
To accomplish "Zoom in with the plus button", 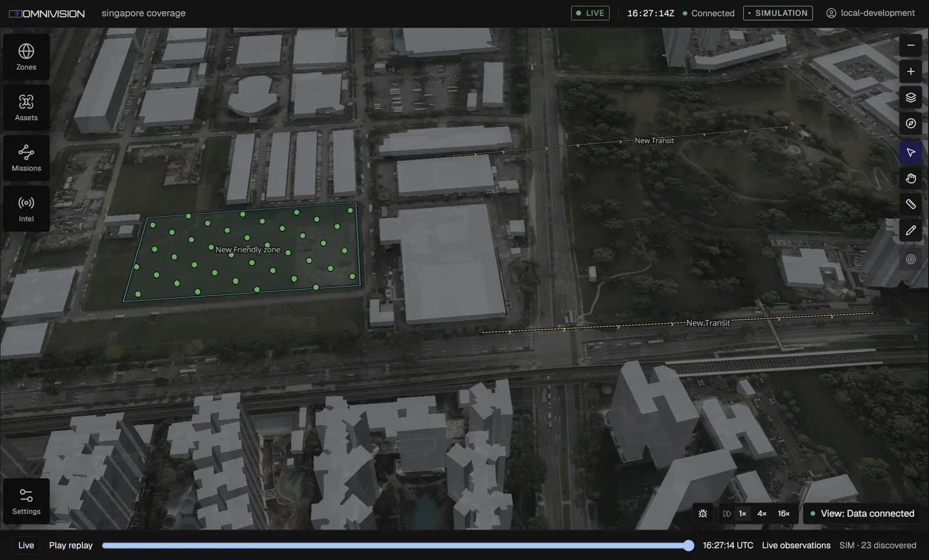I will coord(910,72).
